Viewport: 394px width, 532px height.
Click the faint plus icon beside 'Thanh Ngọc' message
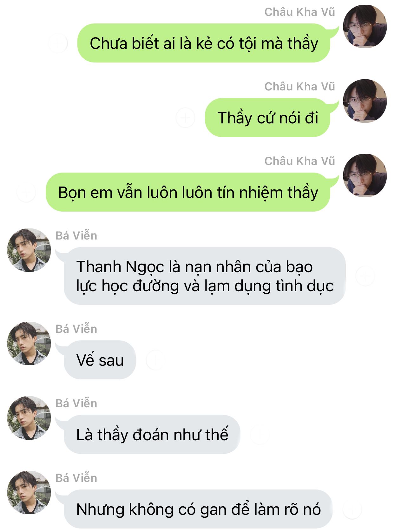click(x=365, y=276)
